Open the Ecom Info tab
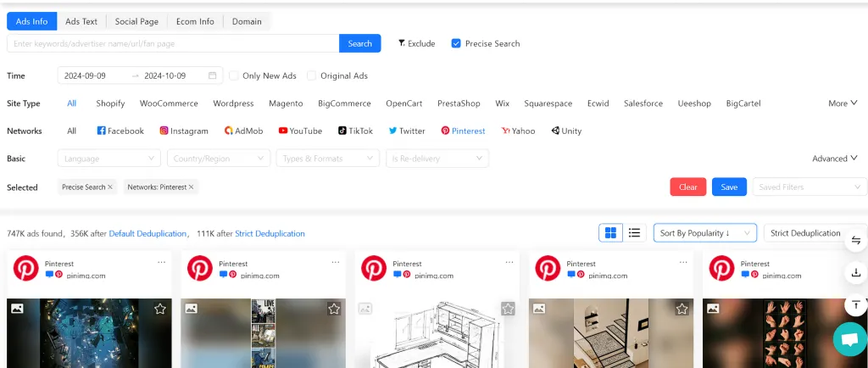 pyautogui.click(x=195, y=21)
